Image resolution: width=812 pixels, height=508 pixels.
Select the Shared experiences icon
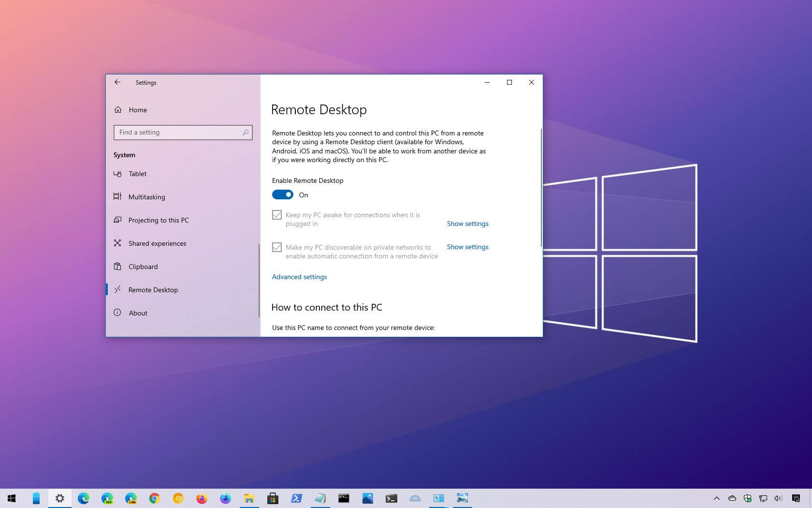coord(117,243)
